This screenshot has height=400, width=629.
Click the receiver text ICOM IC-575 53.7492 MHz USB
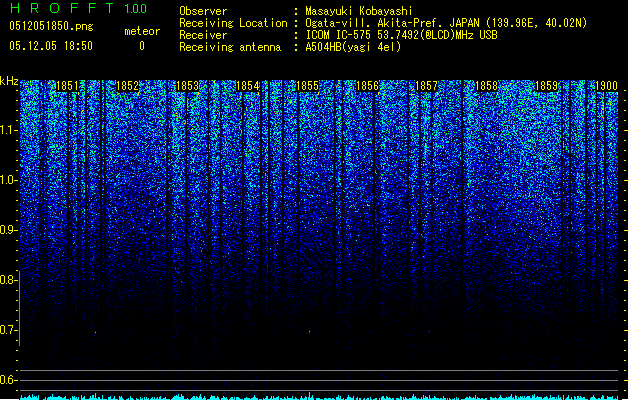(401, 35)
